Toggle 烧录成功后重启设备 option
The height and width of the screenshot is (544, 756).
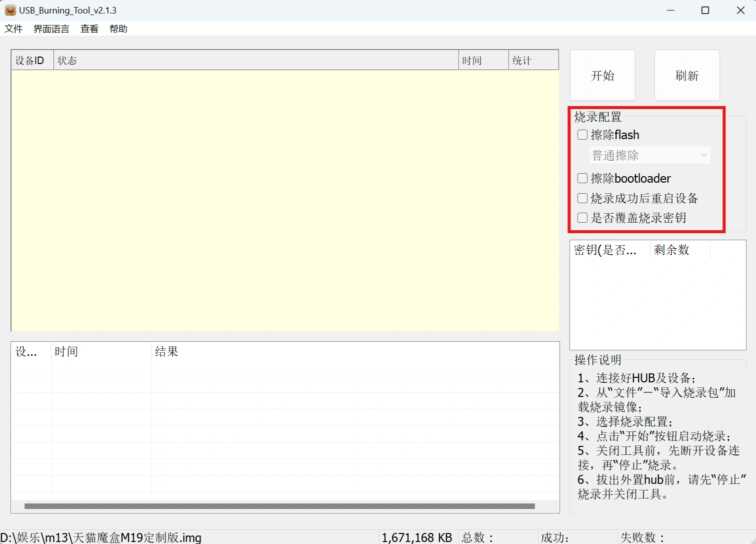coord(582,198)
